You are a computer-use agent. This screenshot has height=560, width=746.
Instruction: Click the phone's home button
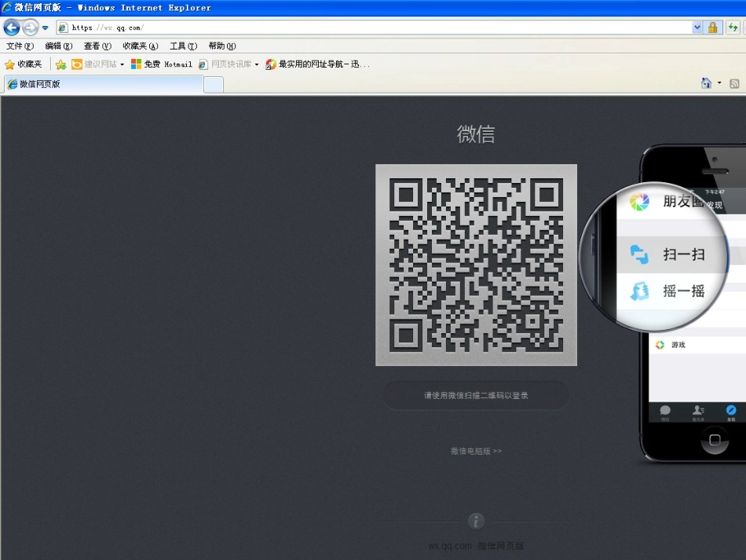715,440
